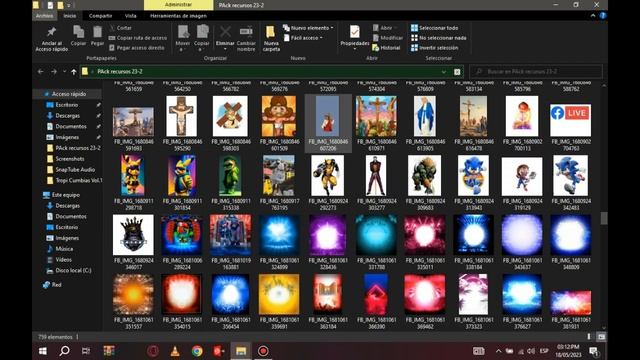Open Google Chrome from the taskbar
This screenshot has width=640, height=360.
pos(197,351)
